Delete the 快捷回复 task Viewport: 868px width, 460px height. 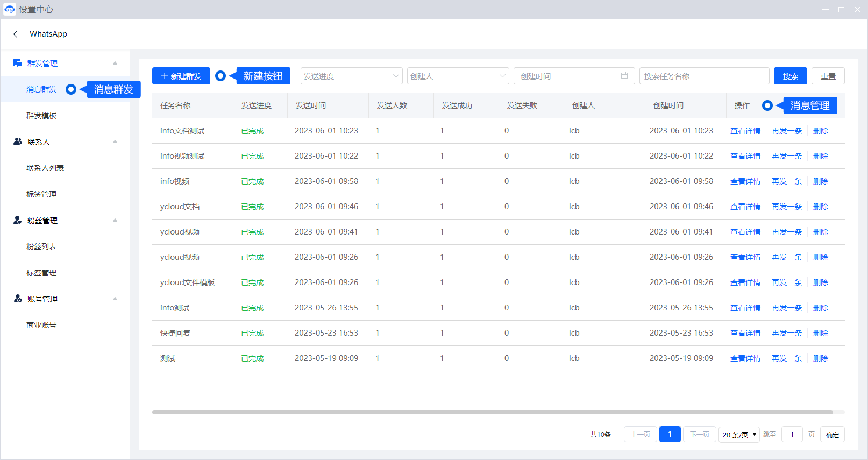tap(820, 333)
